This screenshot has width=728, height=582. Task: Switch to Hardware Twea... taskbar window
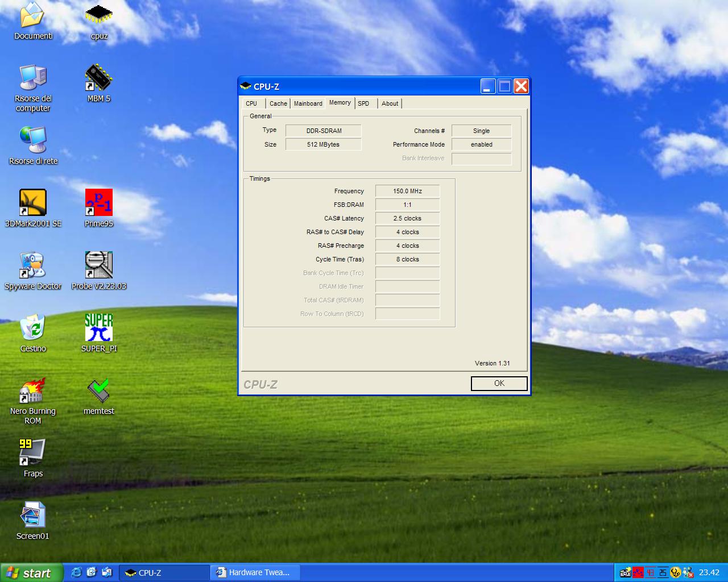click(255, 573)
